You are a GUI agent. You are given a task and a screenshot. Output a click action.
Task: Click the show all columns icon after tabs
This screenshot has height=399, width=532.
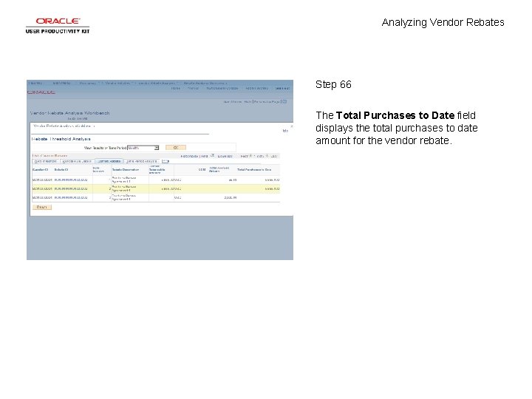[x=166, y=161]
